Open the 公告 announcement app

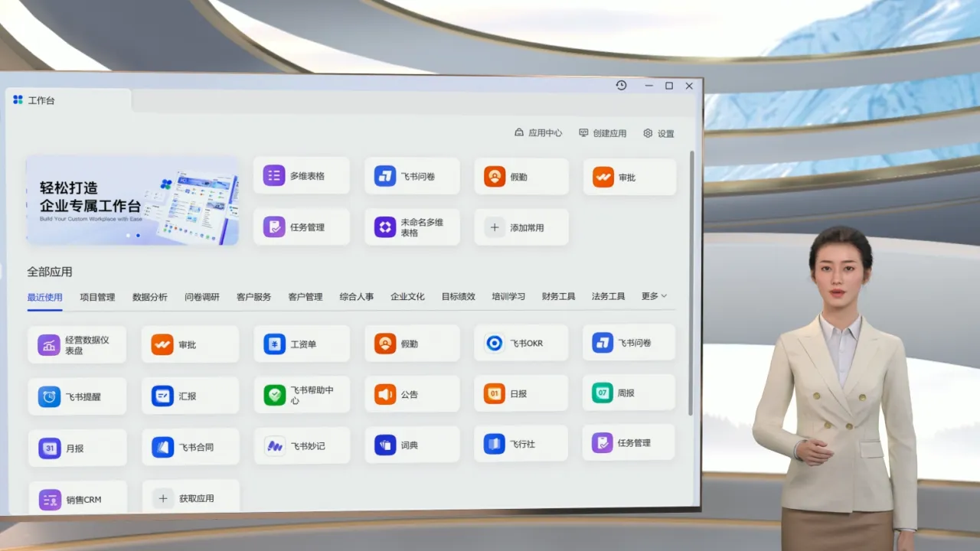click(384, 394)
